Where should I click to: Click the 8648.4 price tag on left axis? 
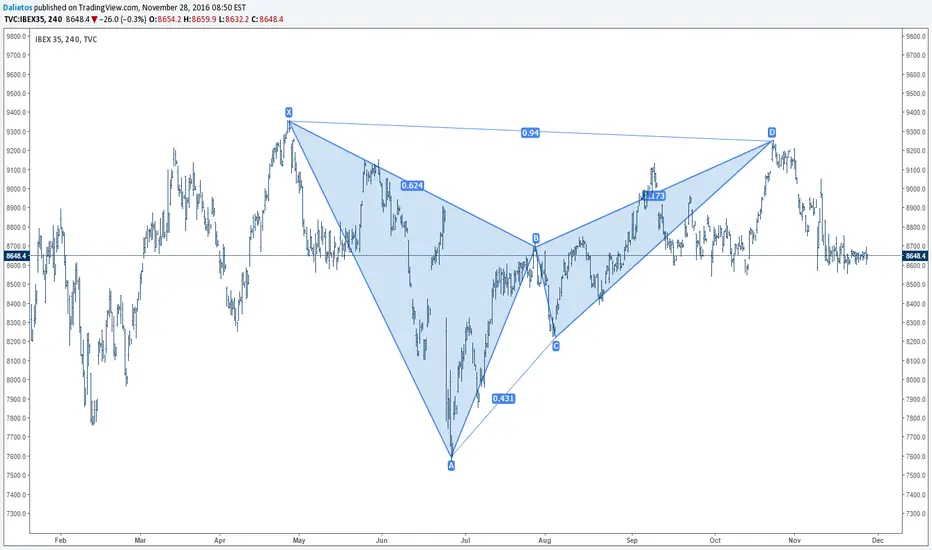[16, 256]
